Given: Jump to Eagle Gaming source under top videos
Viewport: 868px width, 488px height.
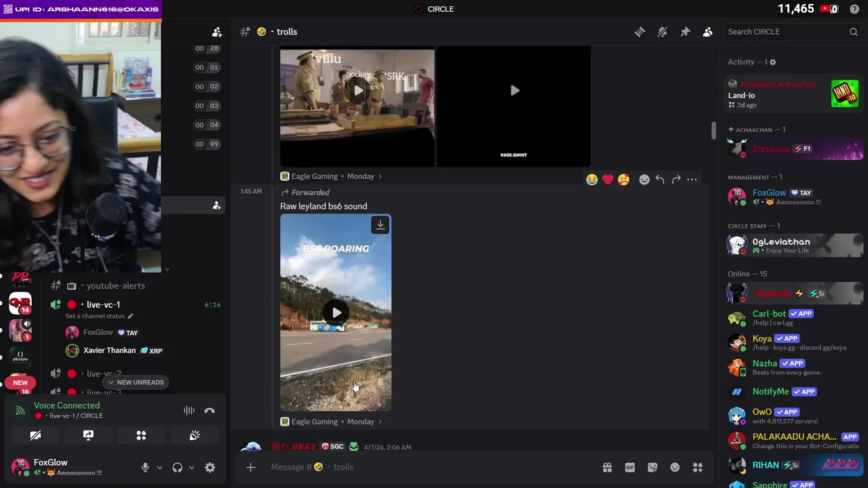Looking at the screenshot, I should point(332,176).
